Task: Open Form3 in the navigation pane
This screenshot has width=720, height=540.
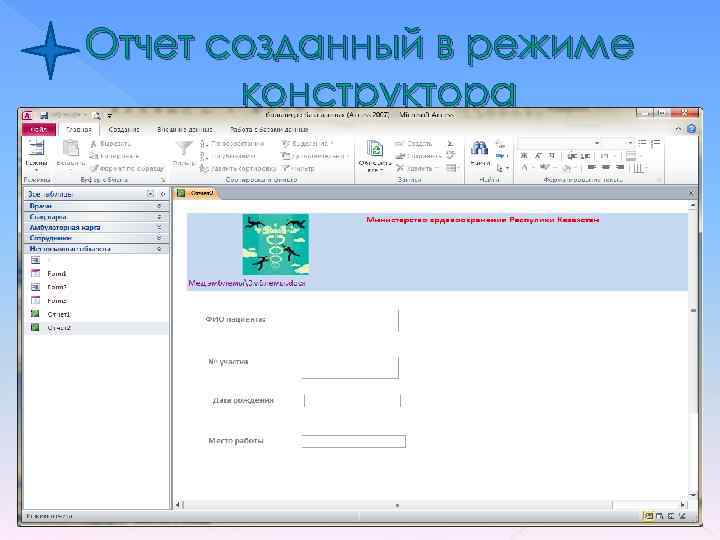Action: click(x=57, y=301)
